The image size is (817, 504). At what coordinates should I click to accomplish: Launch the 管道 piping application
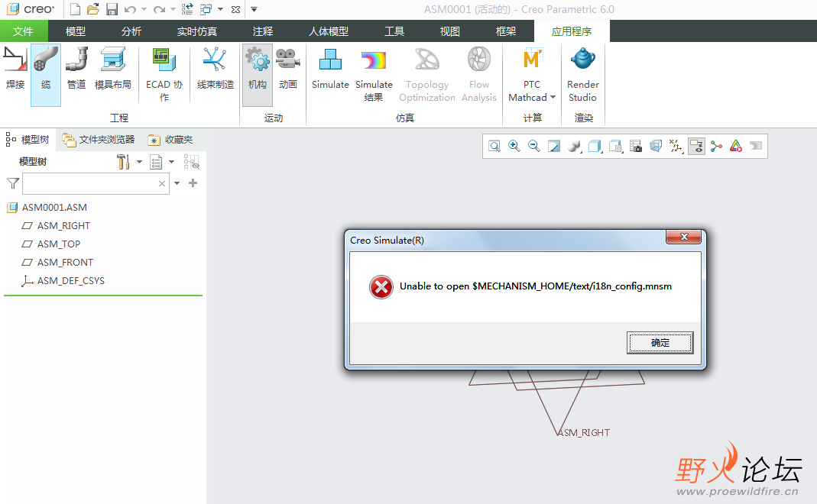point(76,68)
